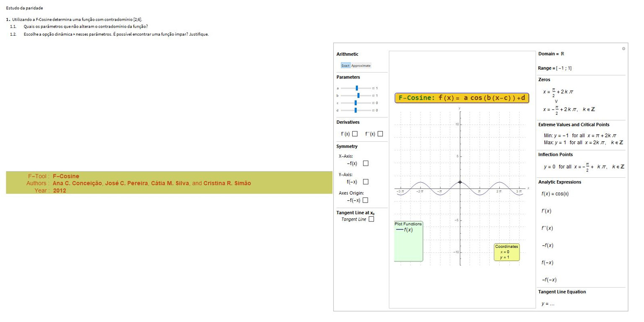Image resolution: width=644 pixels, height=322 pixels.
Task: Click the F-Cosine formula label
Action: pyautogui.click(x=462, y=98)
